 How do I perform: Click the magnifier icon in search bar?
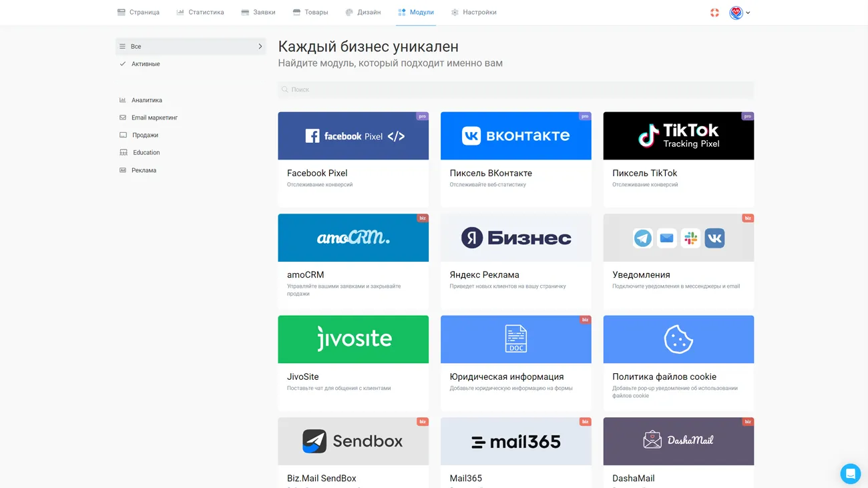tap(285, 89)
